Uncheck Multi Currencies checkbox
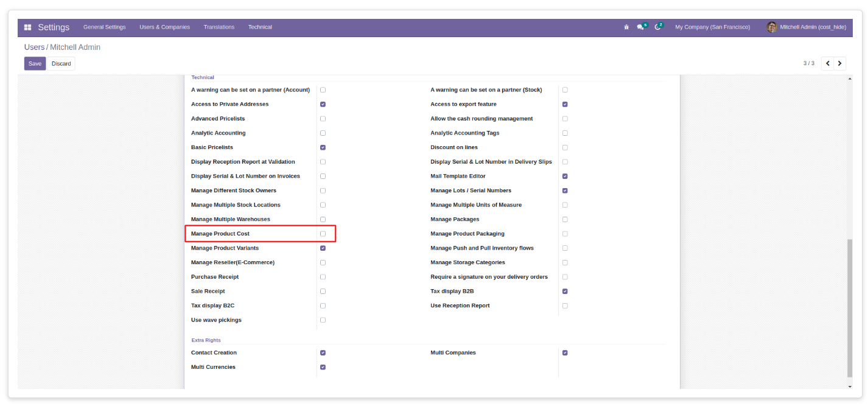Image resolution: width=868 pixels, height=406 pixels. [323, 367]
